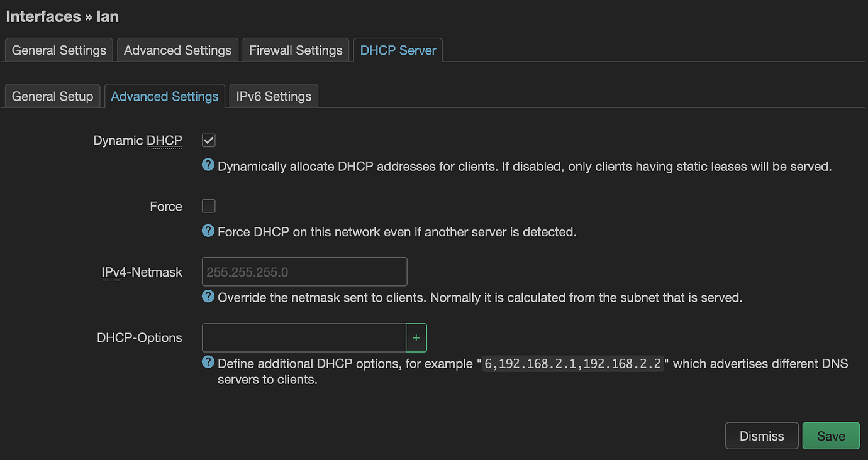Switch to the General Settings tab

click(58, 50)
